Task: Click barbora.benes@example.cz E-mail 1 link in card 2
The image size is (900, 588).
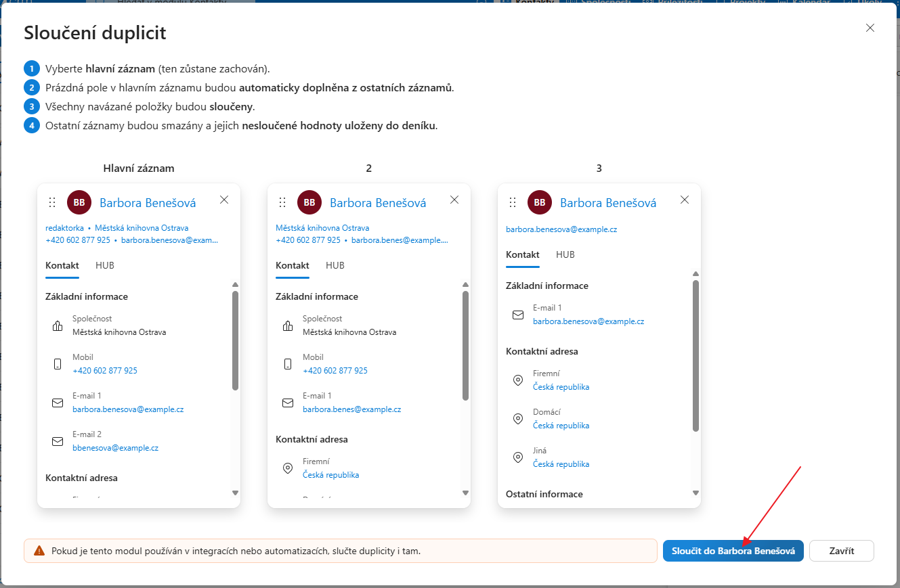Action: 351,409
